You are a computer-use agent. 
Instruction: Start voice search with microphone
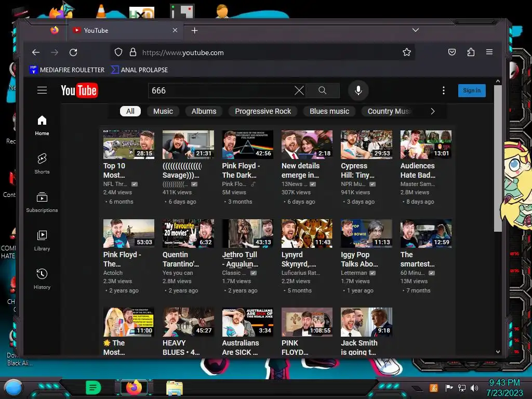358,90
